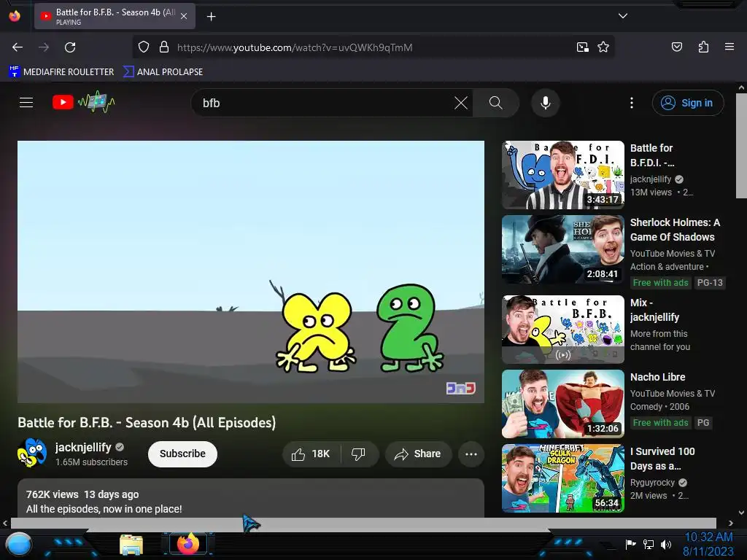747x560 pixels.
Task: Click the vertical page scrollbar thumb
Action: (741, 146)
